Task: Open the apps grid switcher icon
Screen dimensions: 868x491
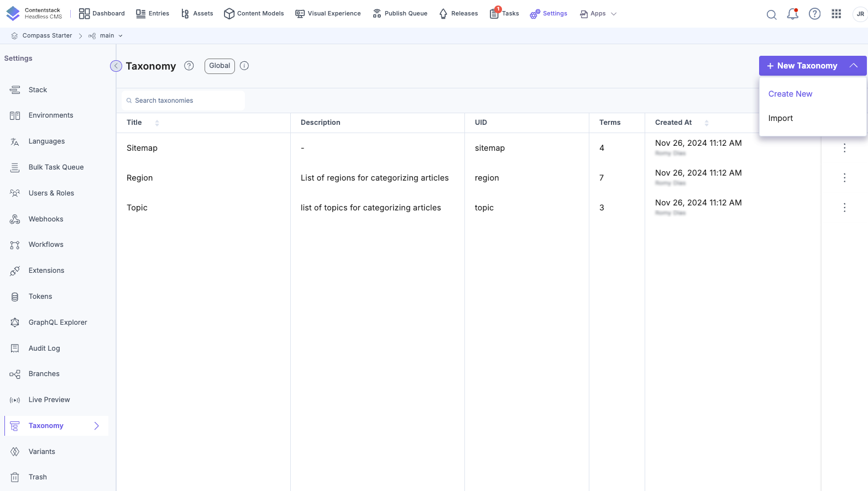Action: pyautogui.click(x=836, y=14)
